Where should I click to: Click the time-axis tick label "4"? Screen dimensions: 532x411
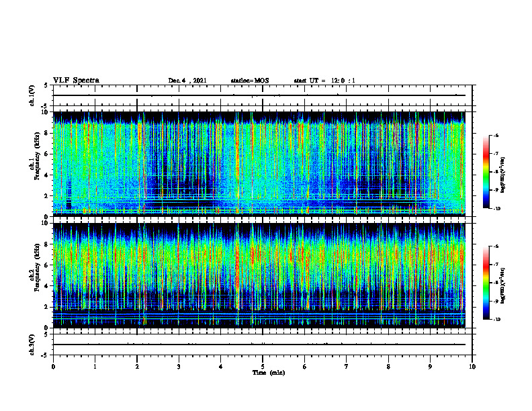pos(221,367)
